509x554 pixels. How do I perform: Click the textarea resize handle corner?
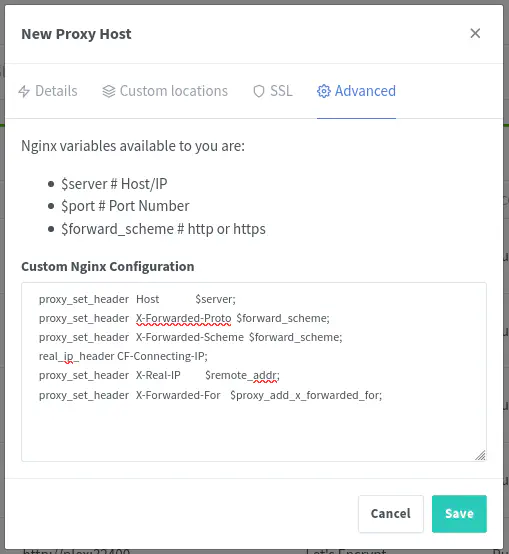tap(480, 455)
